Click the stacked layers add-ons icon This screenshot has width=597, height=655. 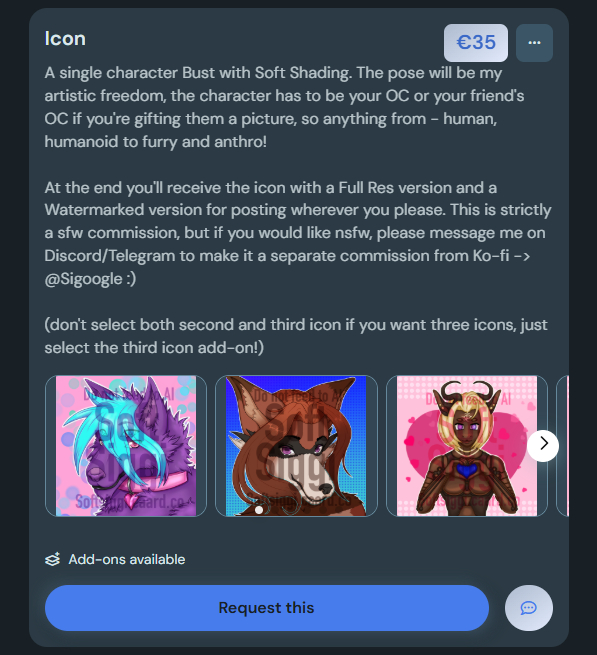53,559
